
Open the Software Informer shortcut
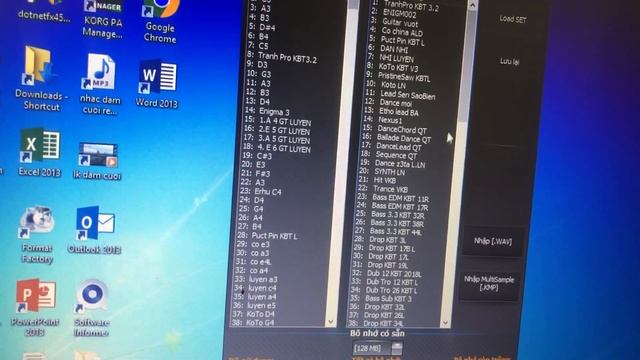[x=92, y=308]
